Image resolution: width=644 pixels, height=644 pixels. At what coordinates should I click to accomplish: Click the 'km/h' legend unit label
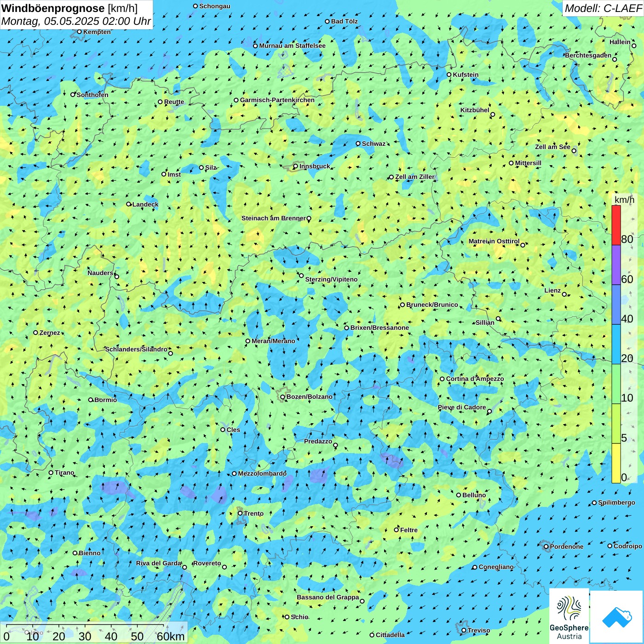point(624,200)
